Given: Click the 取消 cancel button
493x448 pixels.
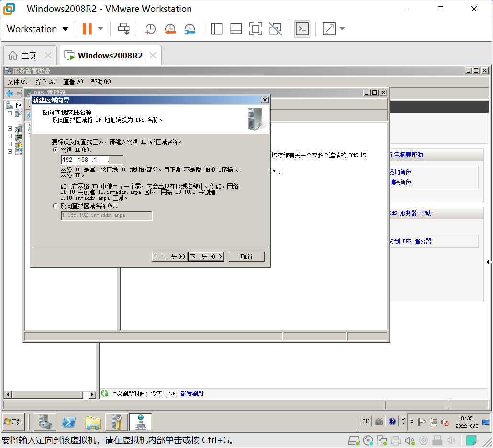Looking at the screenshot, I should point(246,257).
